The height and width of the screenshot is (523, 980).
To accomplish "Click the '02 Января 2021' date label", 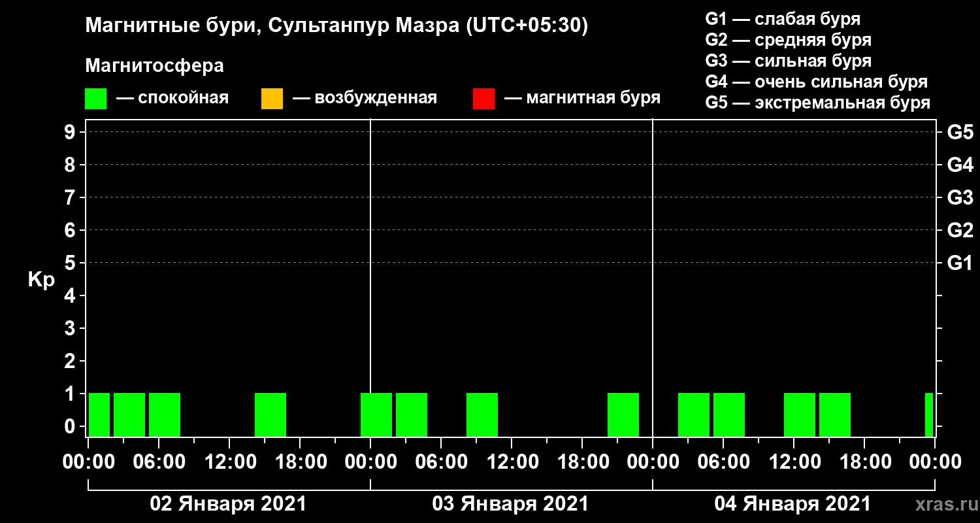I will tap(228, 504).
